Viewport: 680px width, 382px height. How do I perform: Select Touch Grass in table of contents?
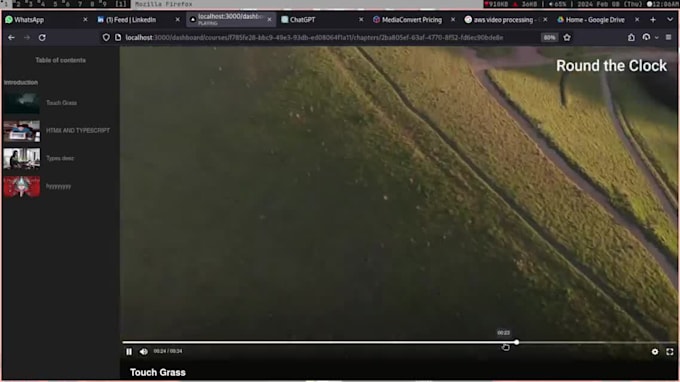(x=62, y=103)
